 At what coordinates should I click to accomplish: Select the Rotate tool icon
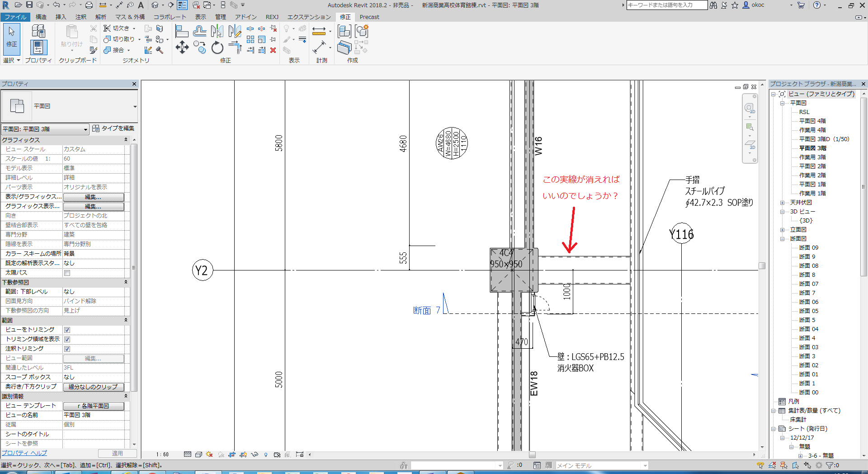pos(217,47)
